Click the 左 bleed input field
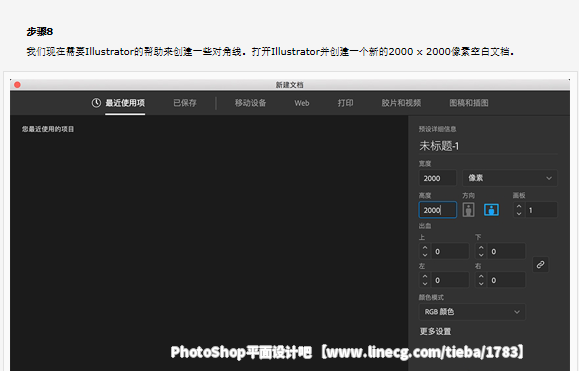579x371 pixels. click(x=450, y=280)
